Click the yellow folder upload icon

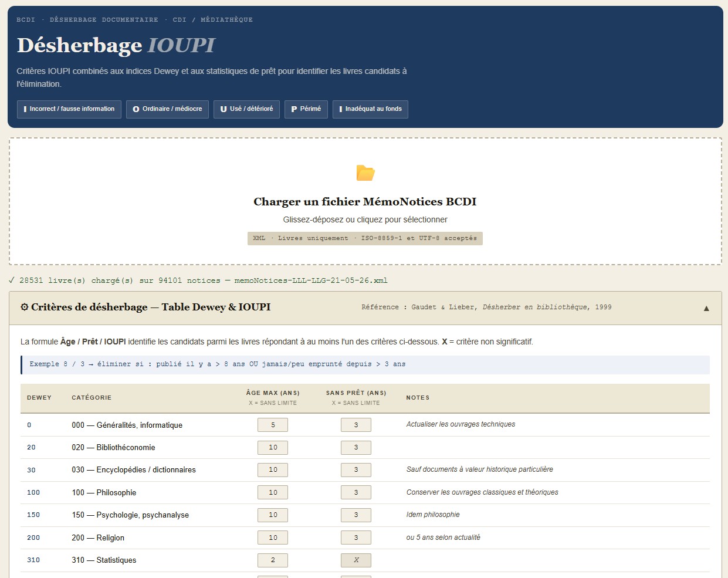click(365, 173)
